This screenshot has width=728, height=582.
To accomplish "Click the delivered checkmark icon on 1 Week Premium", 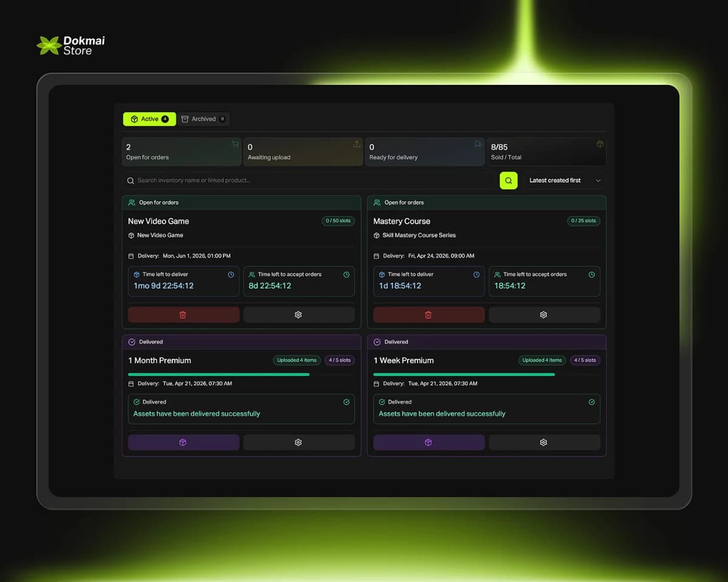I will (591, 402).
